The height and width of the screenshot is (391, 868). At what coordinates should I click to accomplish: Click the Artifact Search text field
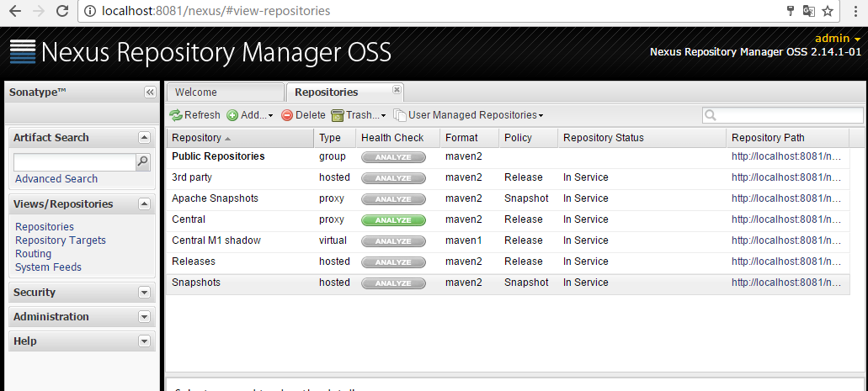pos(74,162)
